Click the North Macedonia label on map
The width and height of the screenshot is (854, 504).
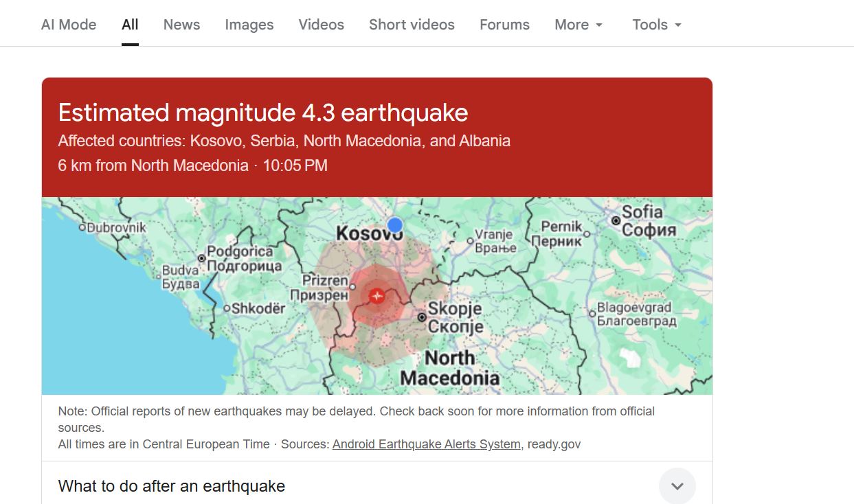(450, 368)
